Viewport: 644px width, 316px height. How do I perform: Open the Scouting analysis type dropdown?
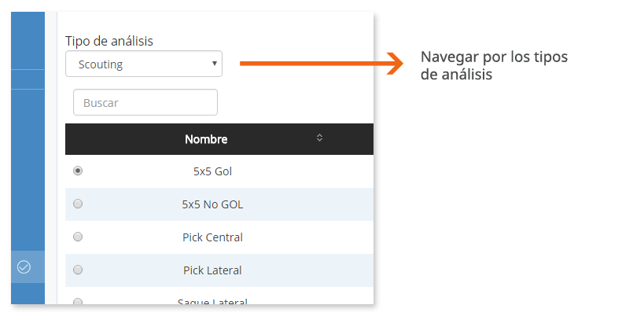[x=144, y=64]
